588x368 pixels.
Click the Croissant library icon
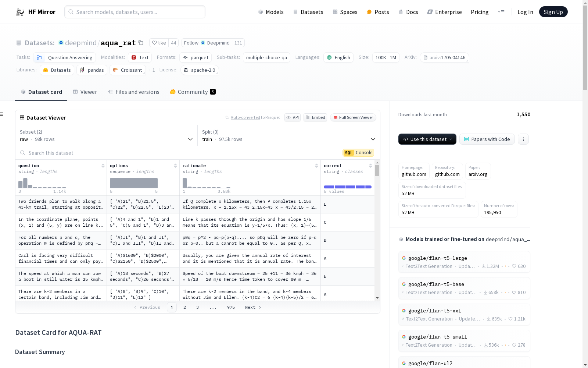click(x=115, y=70)
